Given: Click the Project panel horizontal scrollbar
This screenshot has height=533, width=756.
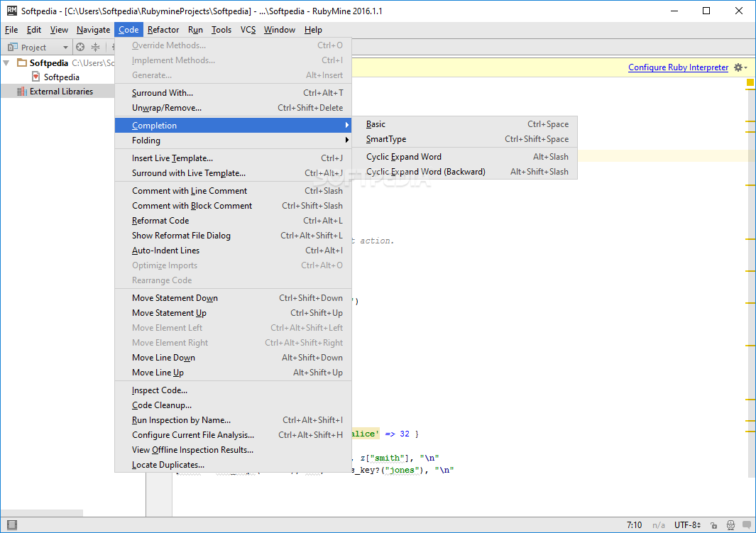Looking at the screenshot, I should (x=42, y=512).
